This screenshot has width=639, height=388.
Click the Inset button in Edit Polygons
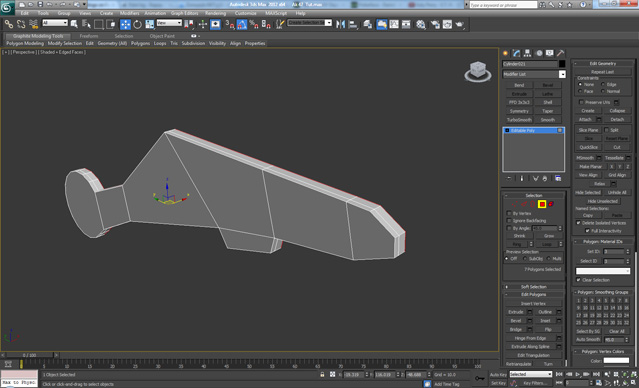[545, 321]
